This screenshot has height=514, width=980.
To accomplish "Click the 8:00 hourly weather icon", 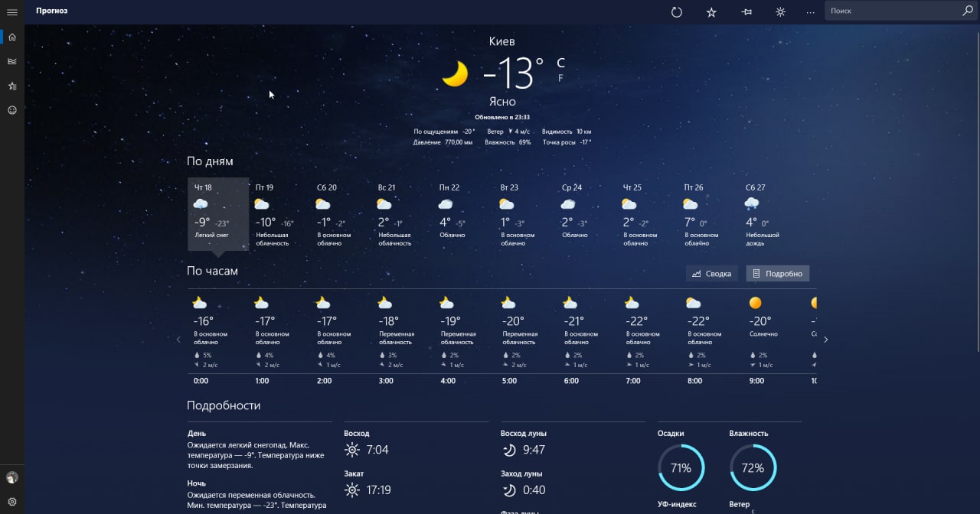I will [694, 303].
